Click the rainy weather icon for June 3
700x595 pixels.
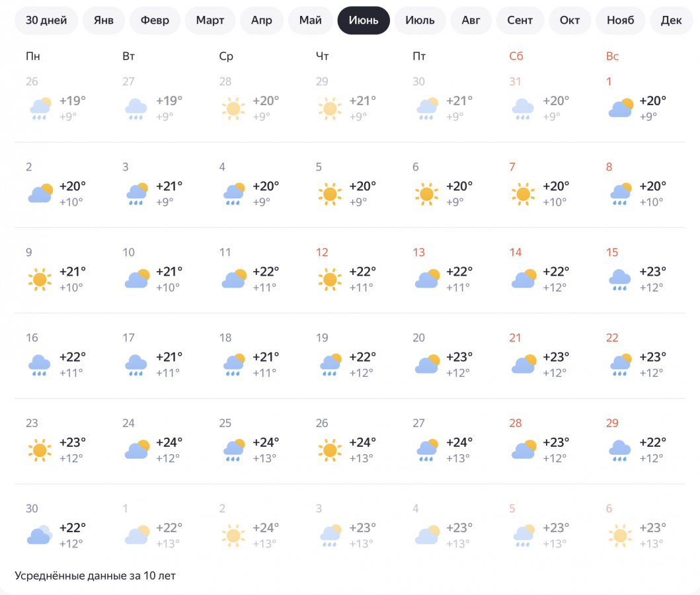pos(136,194)
